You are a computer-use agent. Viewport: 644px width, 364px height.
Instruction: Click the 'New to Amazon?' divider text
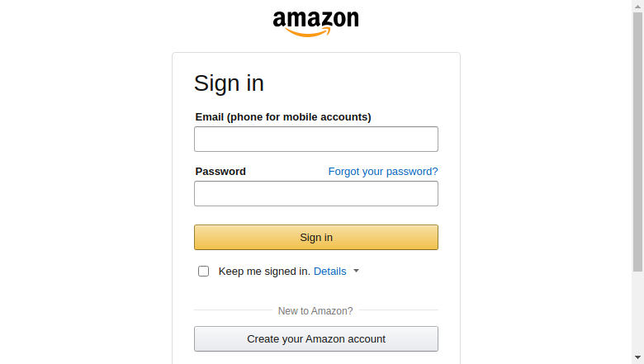[x=315, y=311]
